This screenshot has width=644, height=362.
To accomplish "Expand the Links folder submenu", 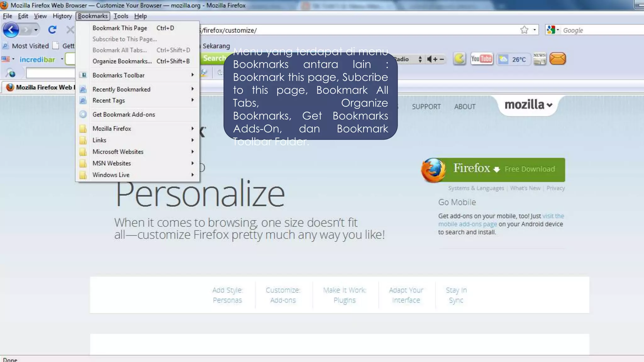I will click(x=192, y=140).
